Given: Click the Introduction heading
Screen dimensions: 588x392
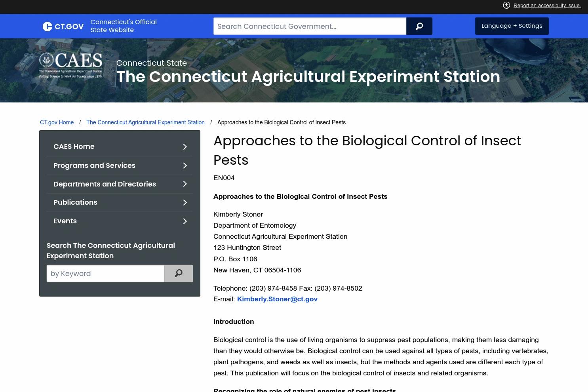Looking at the screenshot, I should pyautogui.click(x=234, y=322).
